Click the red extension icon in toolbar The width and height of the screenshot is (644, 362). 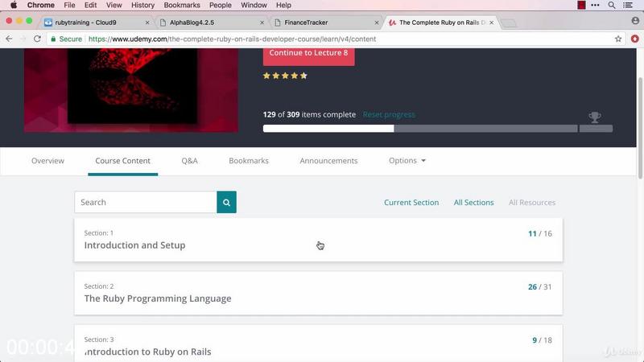point(634,39)
